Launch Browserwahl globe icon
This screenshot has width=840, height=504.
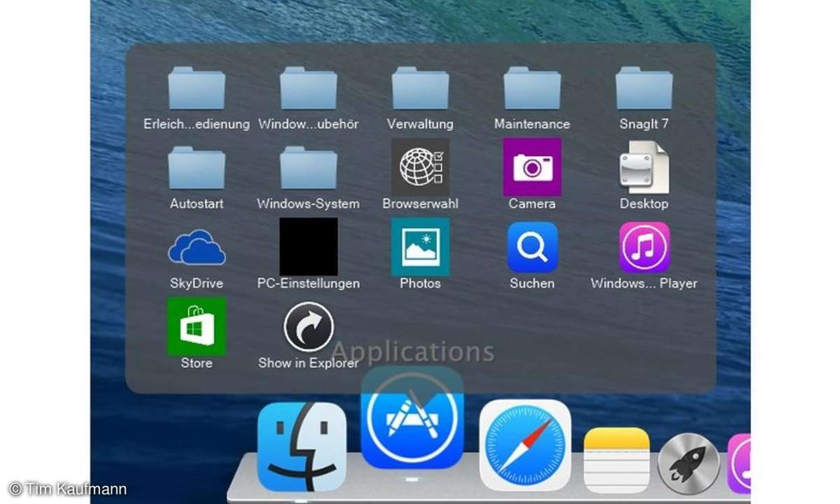(x=420, y=167)
